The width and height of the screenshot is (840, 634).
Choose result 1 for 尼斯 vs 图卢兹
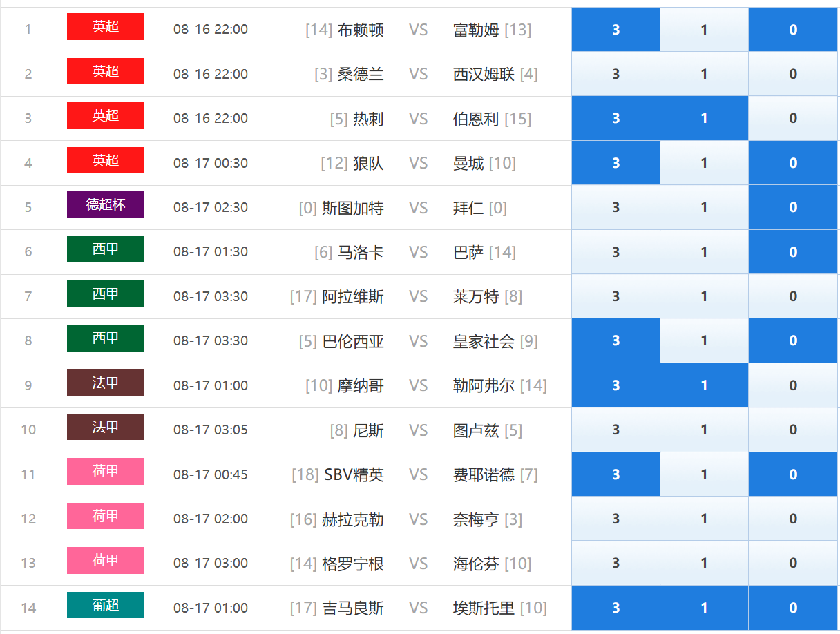[704, 430]
